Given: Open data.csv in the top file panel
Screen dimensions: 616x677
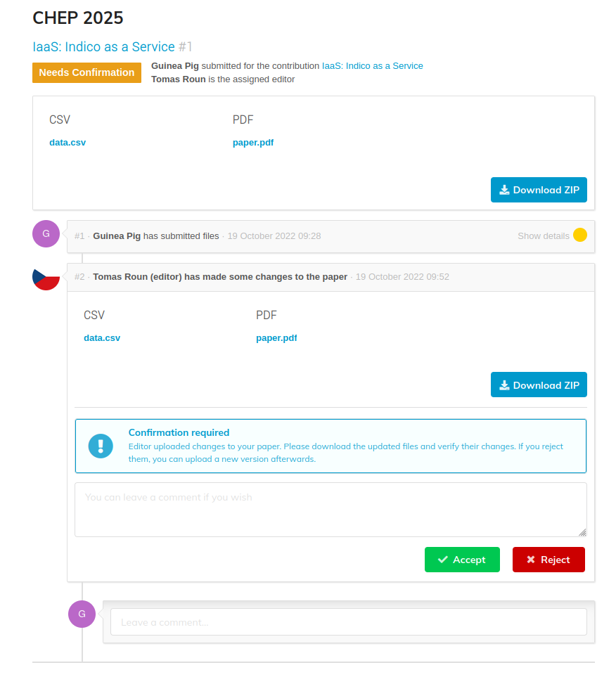Looking at the screenshot, I should (68, 143).
